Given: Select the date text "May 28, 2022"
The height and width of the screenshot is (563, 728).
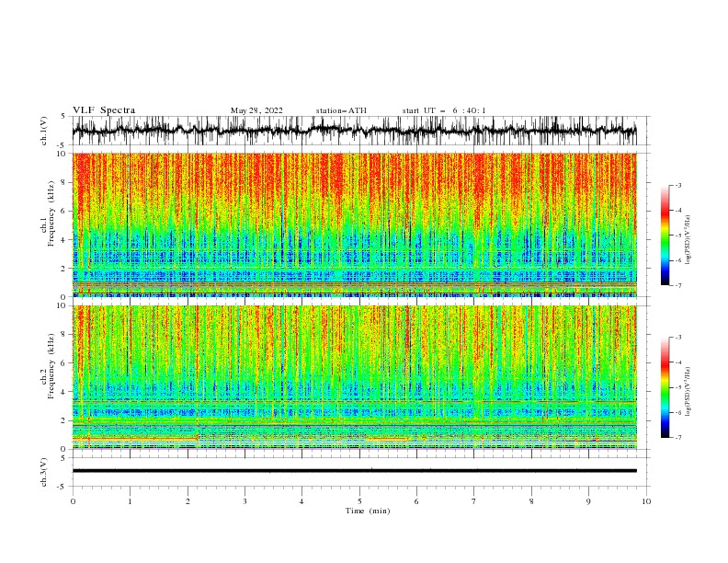Looking at the screenshot, I should [256, 110].
